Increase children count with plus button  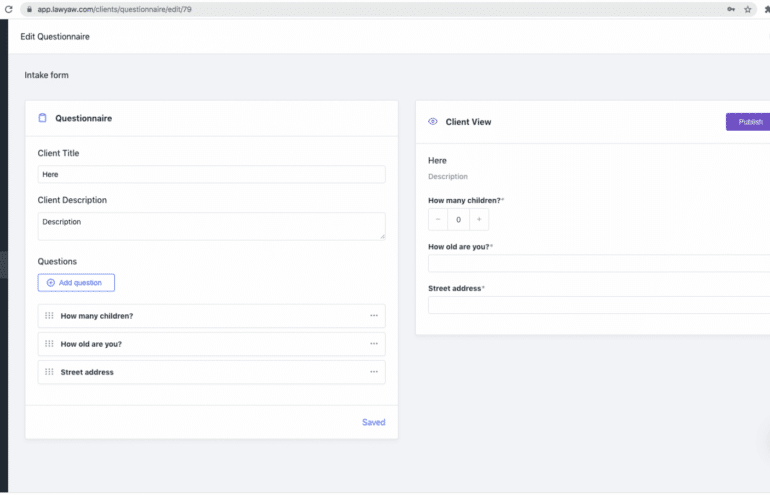point(479,220)
